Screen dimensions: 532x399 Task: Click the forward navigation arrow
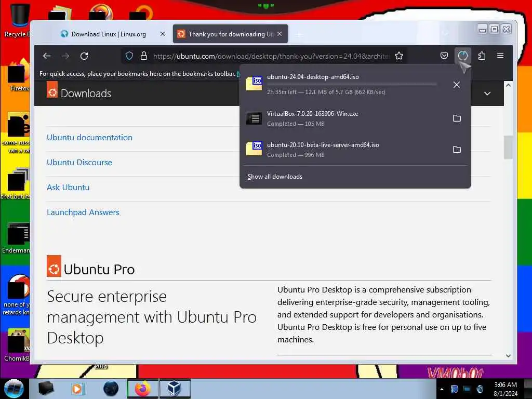pos(65,56)
